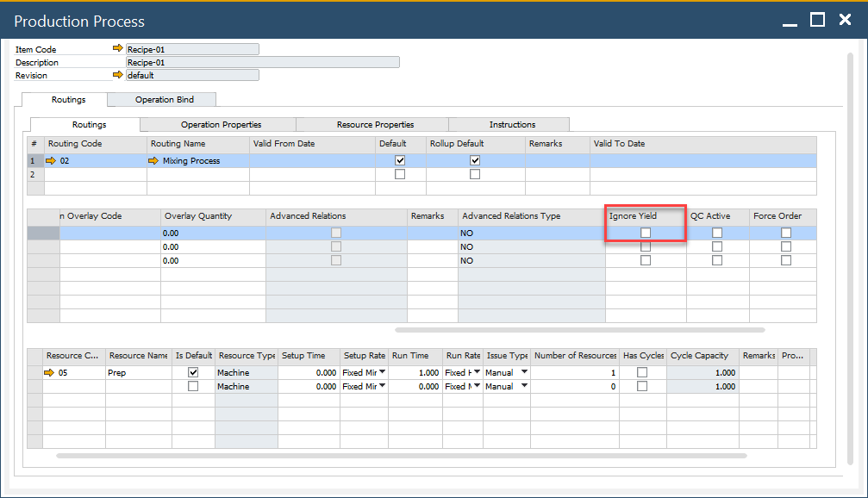The width and height of the screenshot is (868, 498).
Task: Switch to the Operation Bind tab
Action: [164, 100]
